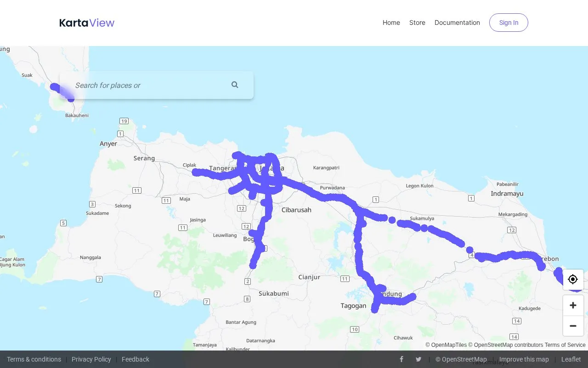
Task: Locate my position on the map
Action: tap(573, 279)
